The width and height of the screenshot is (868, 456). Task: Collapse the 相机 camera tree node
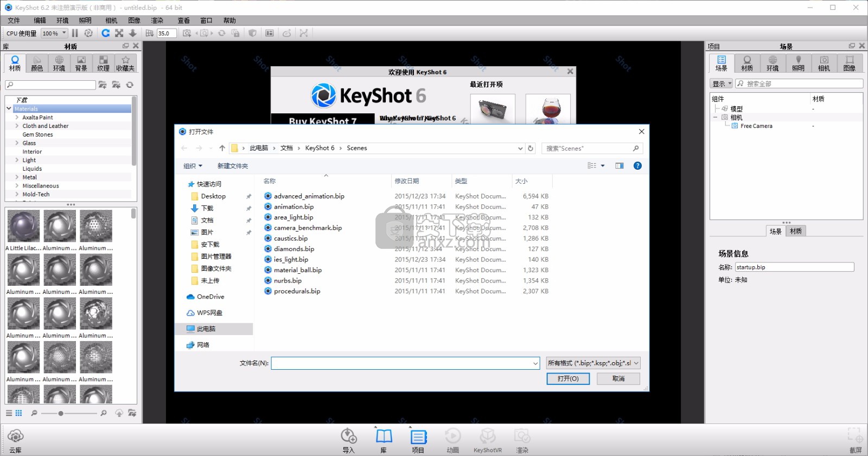716,117
